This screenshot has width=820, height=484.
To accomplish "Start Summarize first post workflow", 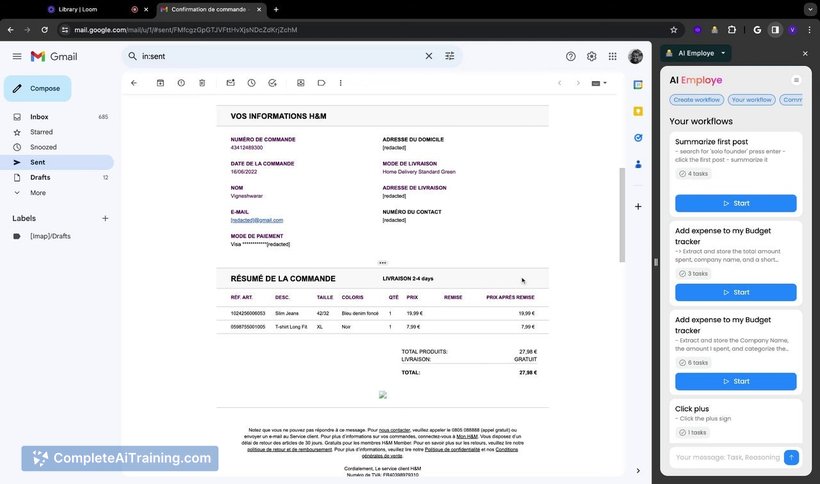I will pyautogui.click(x=735, y=203).
